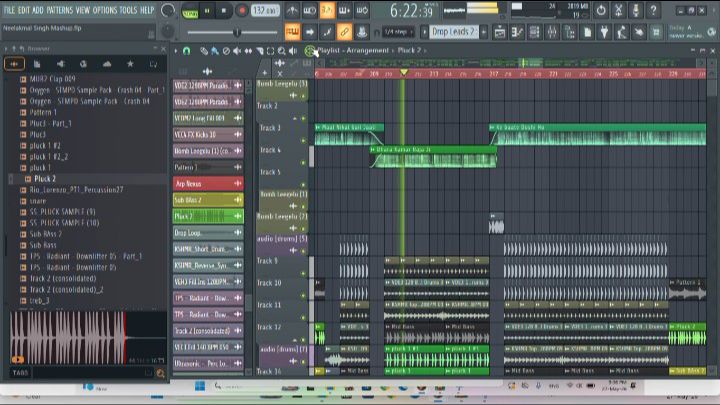The width and height of the screenshot is (720, 405).
Task: Toggle the Playlist magnet snap icon
Action: tap(186, 51)
